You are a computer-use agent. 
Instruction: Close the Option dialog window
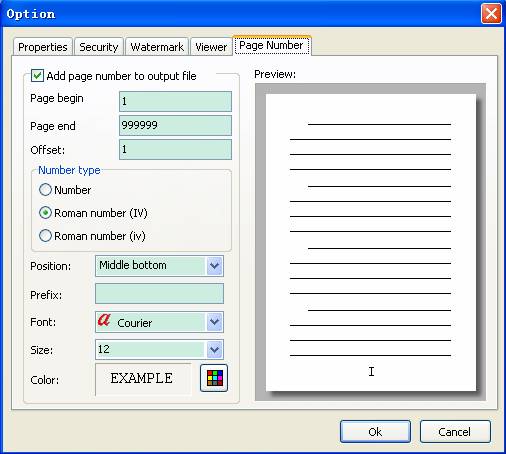point(491,14)
